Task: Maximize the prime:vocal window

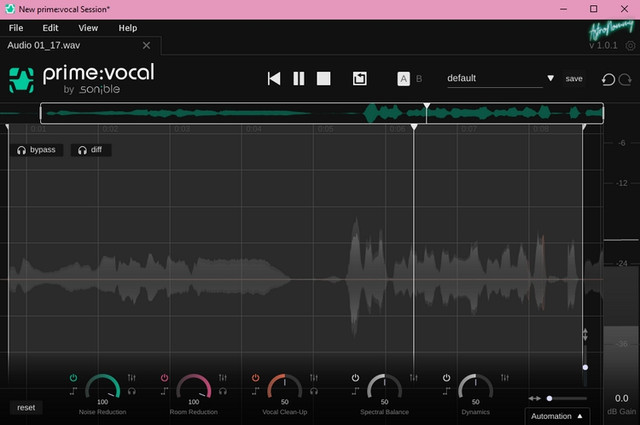Action: [593, 9]
